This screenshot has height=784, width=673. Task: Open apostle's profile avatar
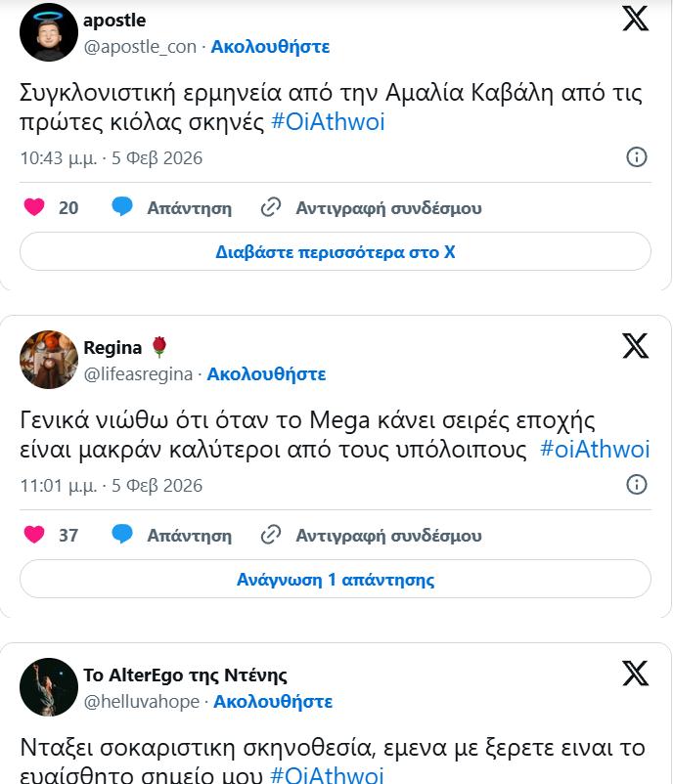point(49,32)
